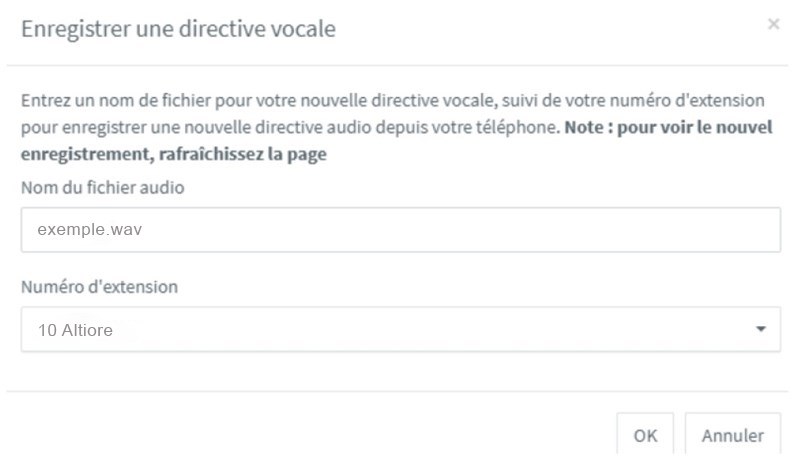The width and height of the screenshot is (800, 471).
Task: Click the 'Numéro d'extension' label
Action: 99,287
